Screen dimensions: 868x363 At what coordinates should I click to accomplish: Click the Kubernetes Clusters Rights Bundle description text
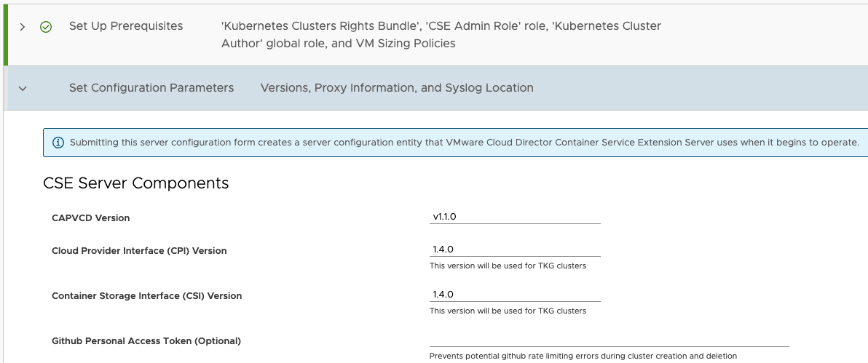(441, 34)
